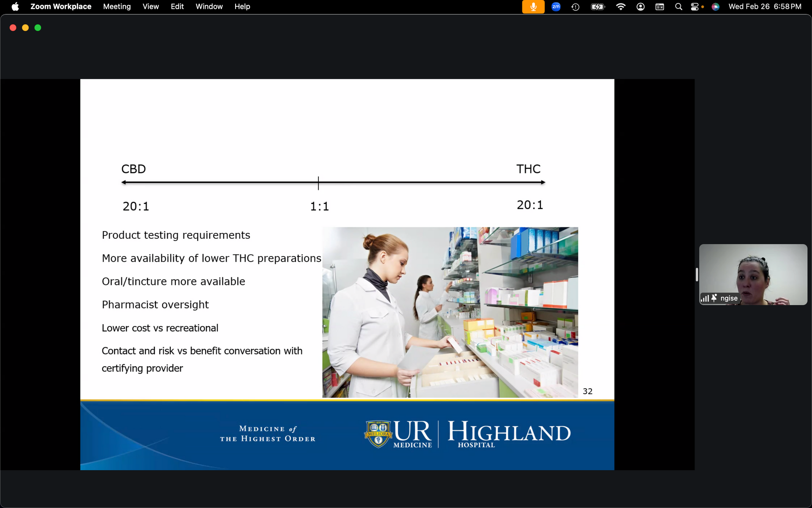Click the user account icon in menu bar
Screen dimensions: 812x508
[640, 7]
